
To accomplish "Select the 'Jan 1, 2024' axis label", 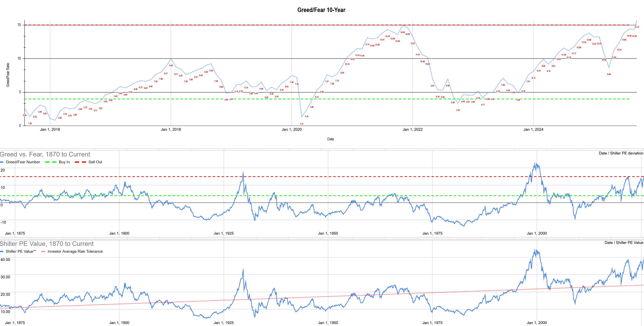I will point(533,129).
